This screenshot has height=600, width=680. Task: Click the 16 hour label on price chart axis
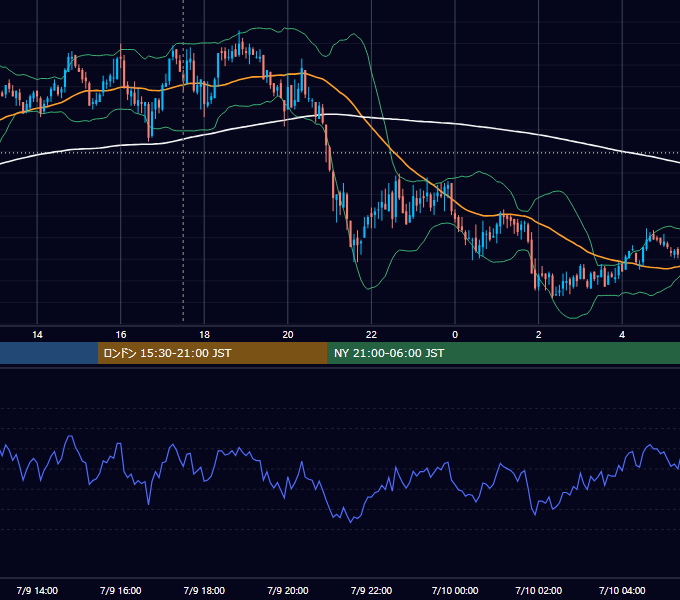(121, 335)
